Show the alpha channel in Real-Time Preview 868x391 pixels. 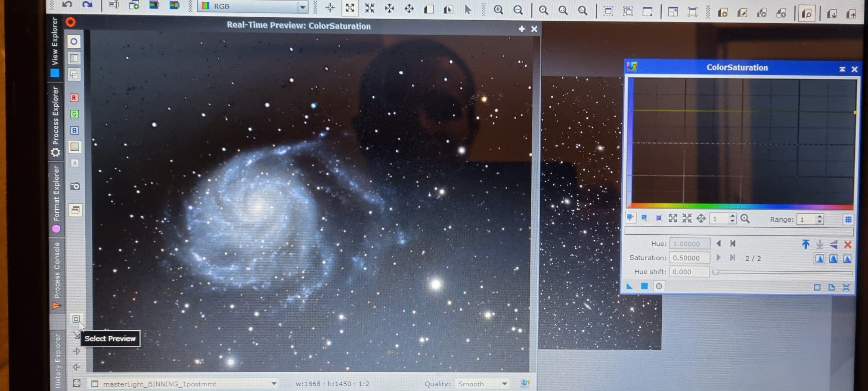point(75,163)
